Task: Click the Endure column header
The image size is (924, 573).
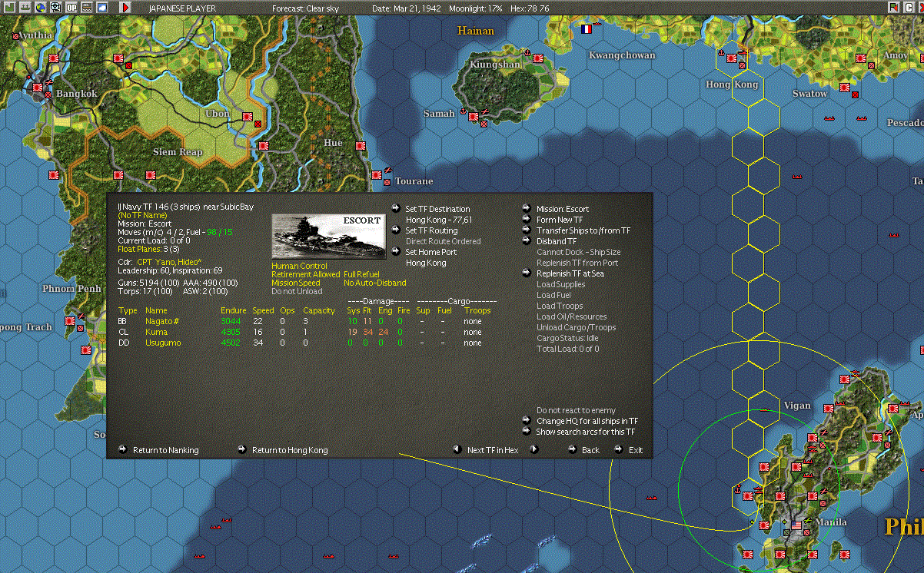Action: pyautogui.click(x=234, y=310)
